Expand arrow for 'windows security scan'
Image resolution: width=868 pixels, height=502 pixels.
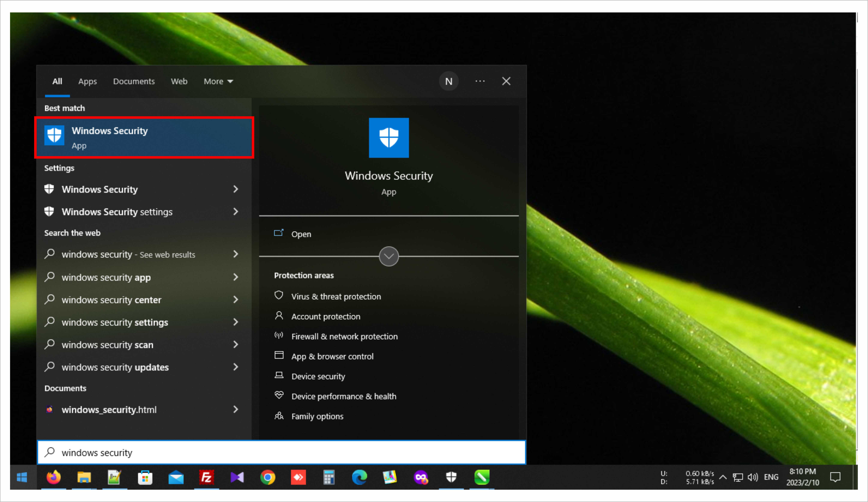click(236, 344)
